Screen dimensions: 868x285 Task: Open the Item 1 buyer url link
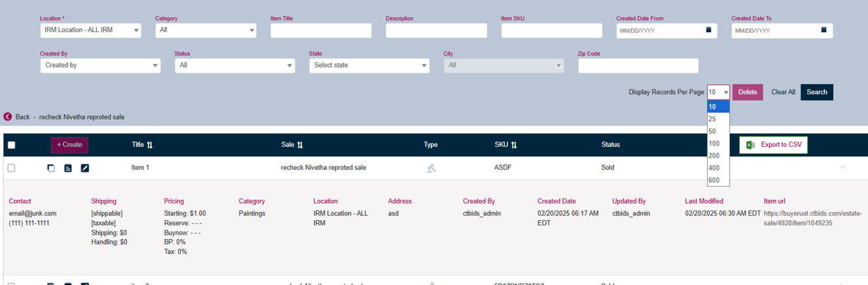[x=813, y=218]
